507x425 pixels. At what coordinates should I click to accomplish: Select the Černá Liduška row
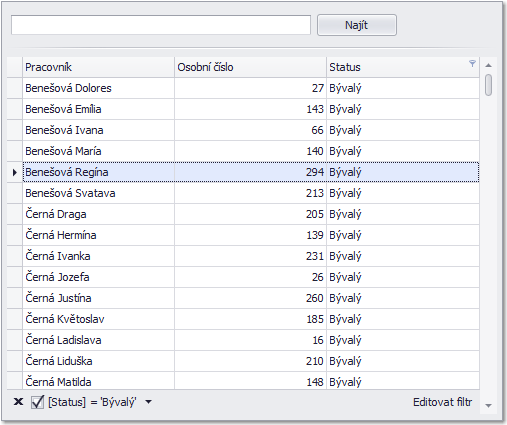pos(251,361)
